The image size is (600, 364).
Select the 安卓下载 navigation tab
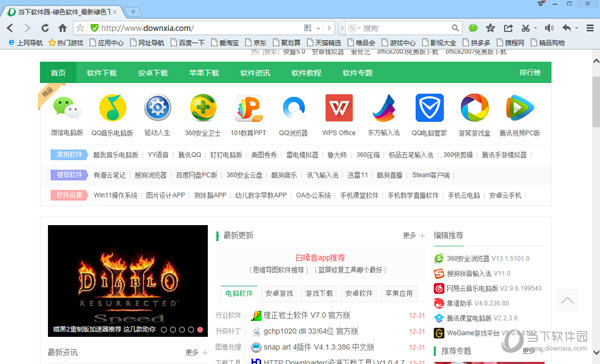pos(153,73)
